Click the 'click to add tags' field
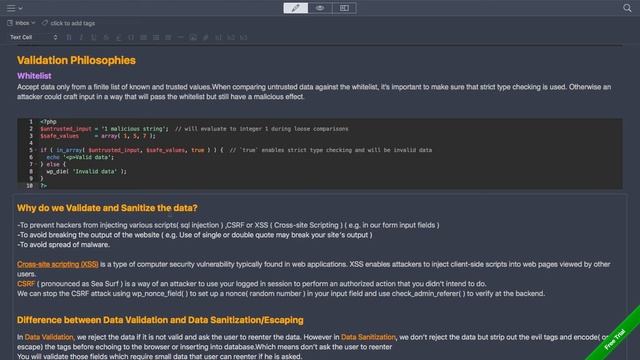 tap(73, 23)
